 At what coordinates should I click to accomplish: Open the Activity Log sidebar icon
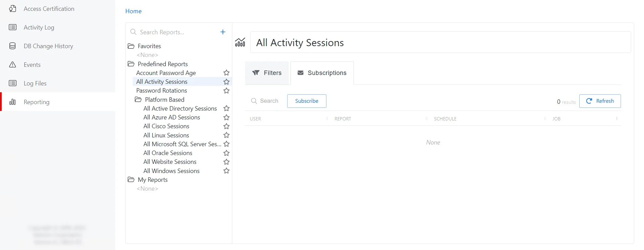pyautogui.click(x=13, y=27)
